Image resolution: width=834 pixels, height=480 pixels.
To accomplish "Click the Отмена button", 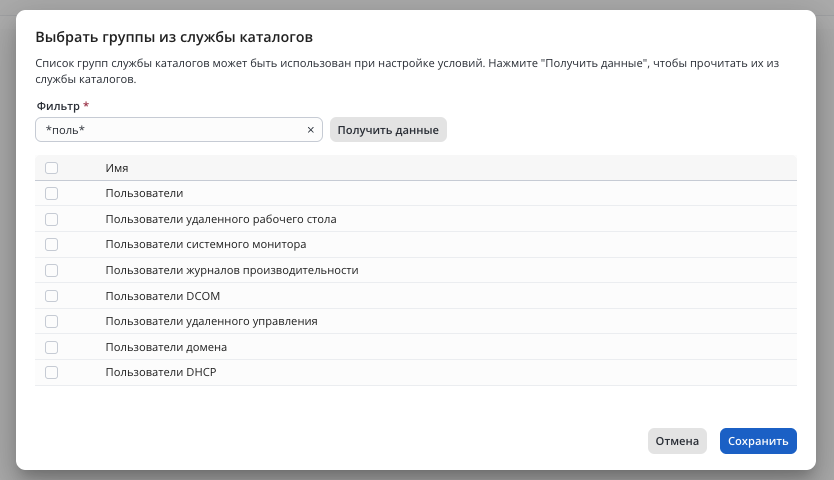I will [x=677, y=441].
